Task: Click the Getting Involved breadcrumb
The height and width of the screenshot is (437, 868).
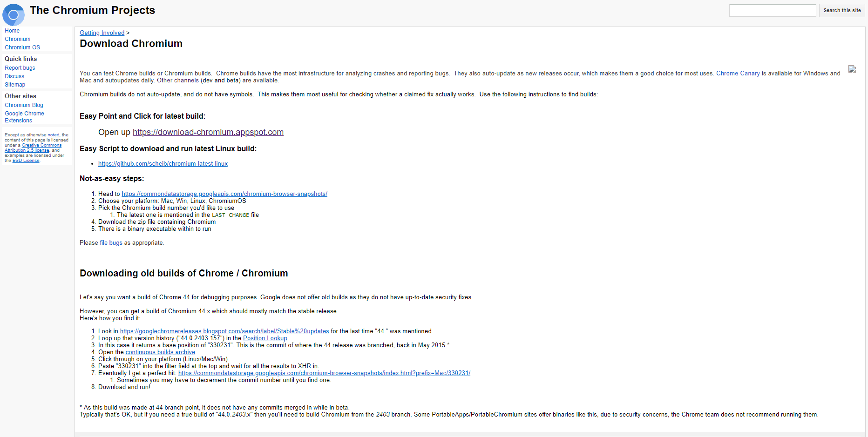Action: pos(102,33)
